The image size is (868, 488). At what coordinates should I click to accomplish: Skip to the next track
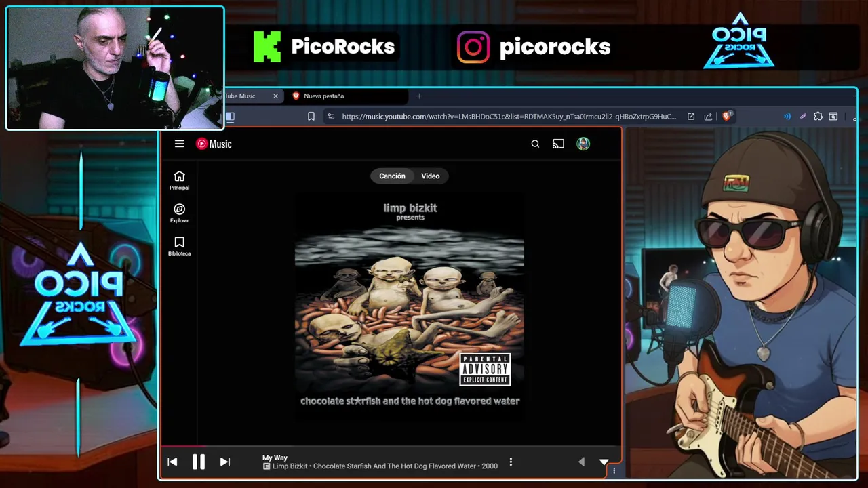pos(225,462)
